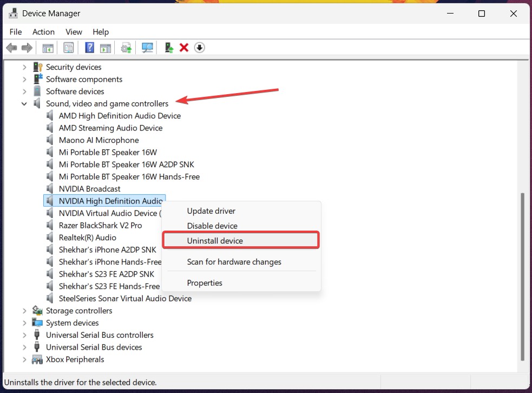Collapse Sound, video and game controllers

(24, 104)
